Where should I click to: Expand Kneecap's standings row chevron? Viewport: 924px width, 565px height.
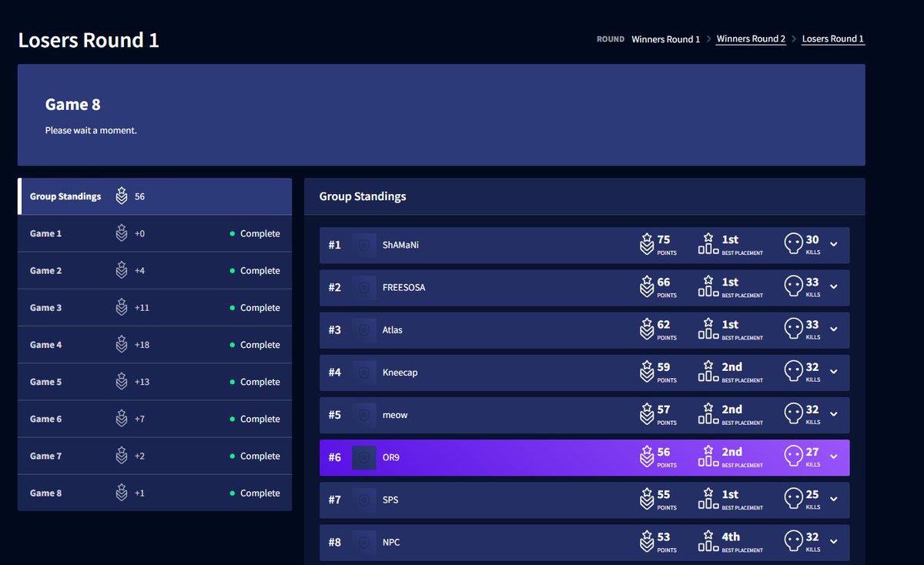(834, 372)
